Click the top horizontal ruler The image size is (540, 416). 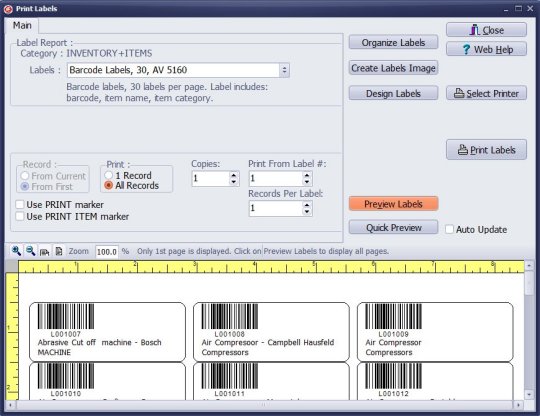coord(271,267)
